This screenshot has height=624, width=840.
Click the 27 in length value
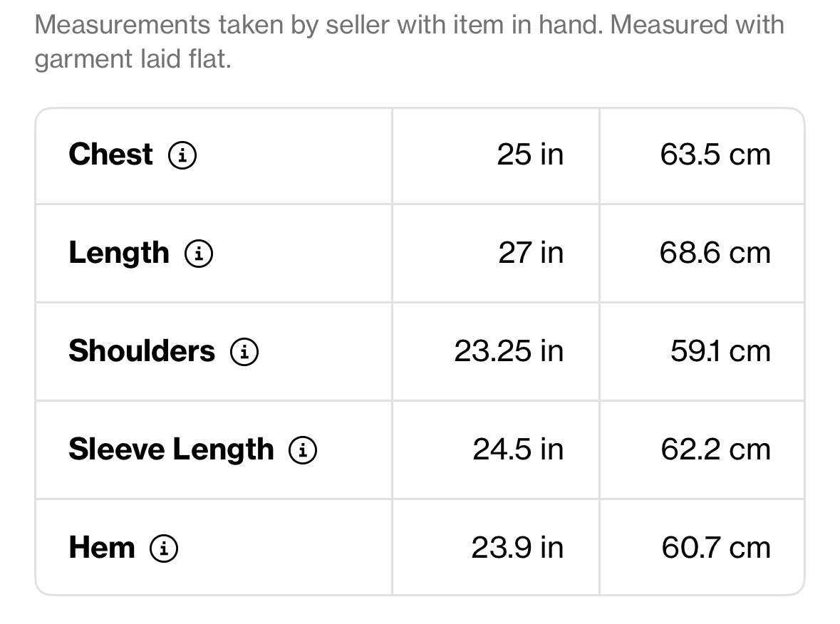[531, 253]
